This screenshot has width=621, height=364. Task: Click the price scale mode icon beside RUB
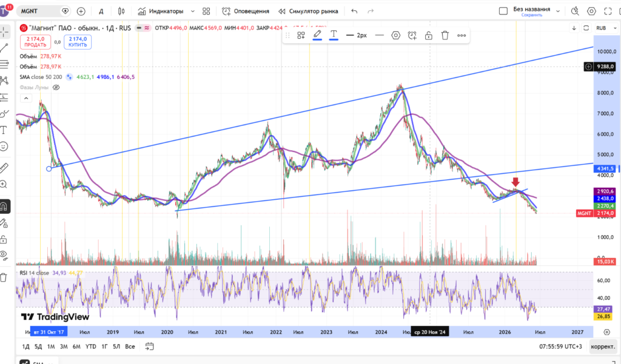(x=586, y=28)
